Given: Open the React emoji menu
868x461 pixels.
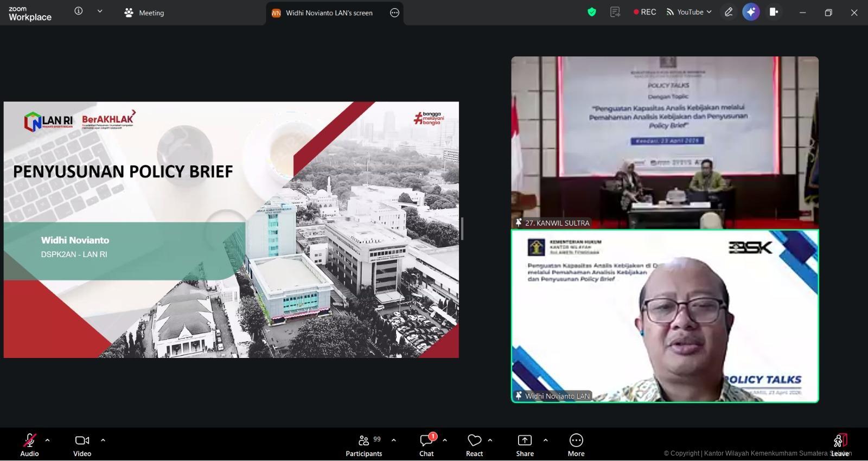Looking at the screenshot, I should click(474, 444).
